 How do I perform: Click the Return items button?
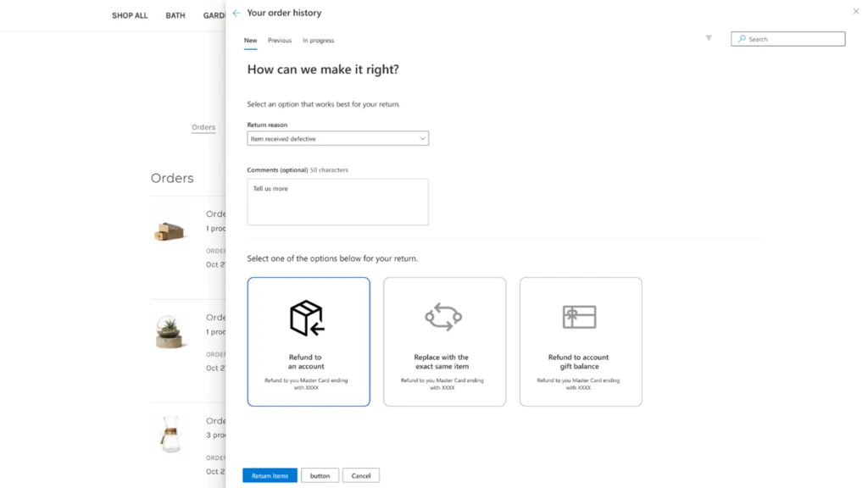270,475
